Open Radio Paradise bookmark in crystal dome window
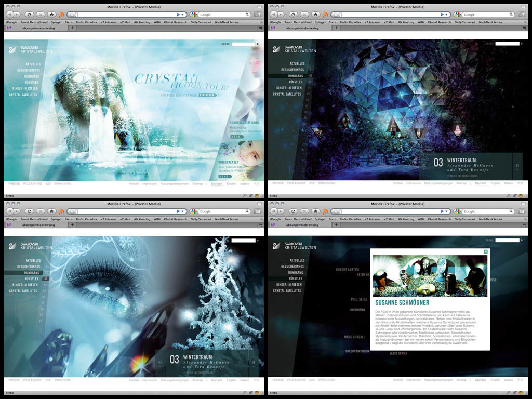The height and width of the screenshot is (399, 532). click(351, 22)
